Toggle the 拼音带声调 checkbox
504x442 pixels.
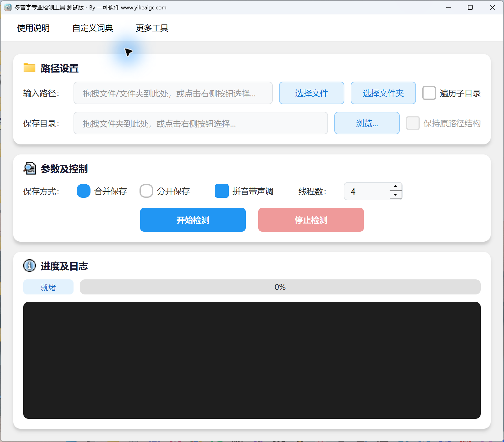click(x=222, y=191)
